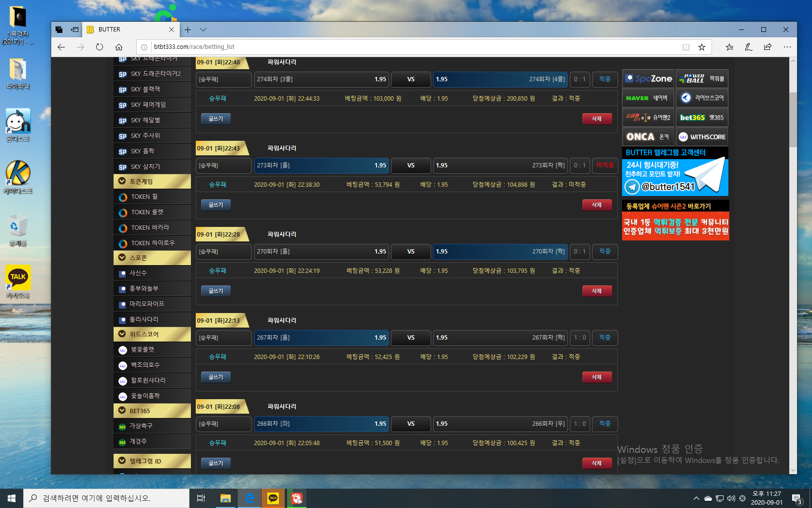The height and width of the screenshot is (508, 812).
Task: Click 삭제 button for 274회차 bet
Action: (x=597, y=119)
